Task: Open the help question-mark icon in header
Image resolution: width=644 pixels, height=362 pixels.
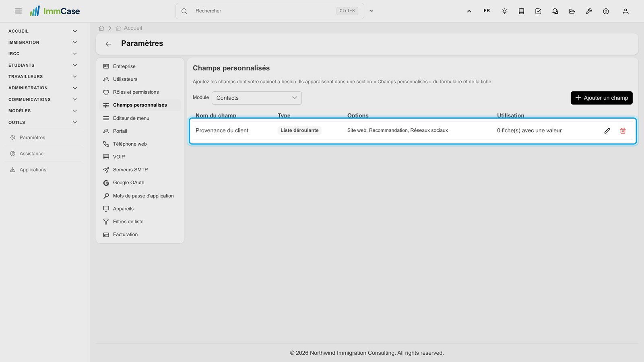Action: click(606, 11)
